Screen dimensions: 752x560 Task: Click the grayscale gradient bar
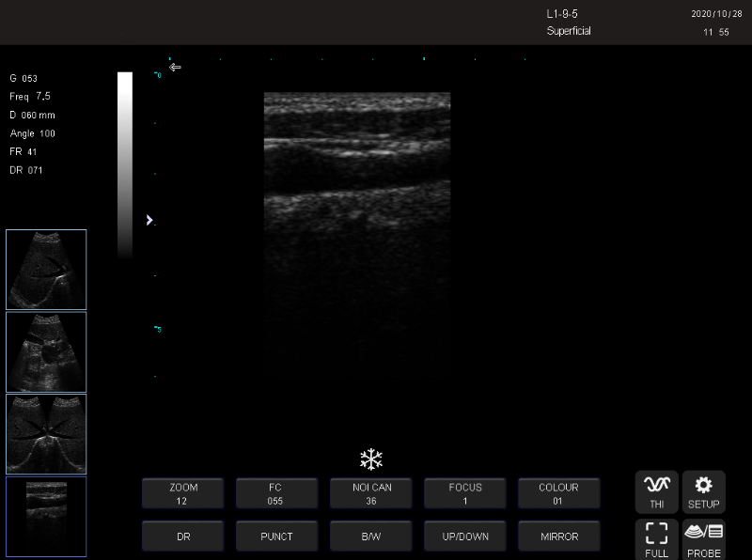(125, 165)
